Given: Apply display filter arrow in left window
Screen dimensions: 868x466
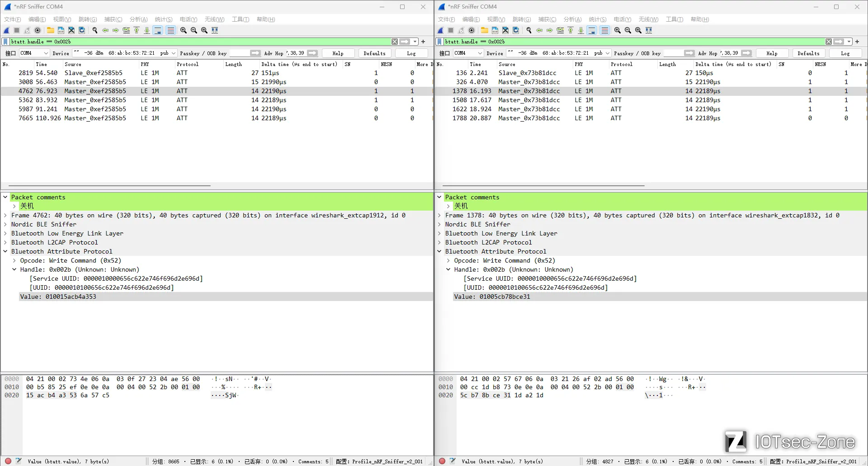Looking at the screenshot, I should click(405, 42).
